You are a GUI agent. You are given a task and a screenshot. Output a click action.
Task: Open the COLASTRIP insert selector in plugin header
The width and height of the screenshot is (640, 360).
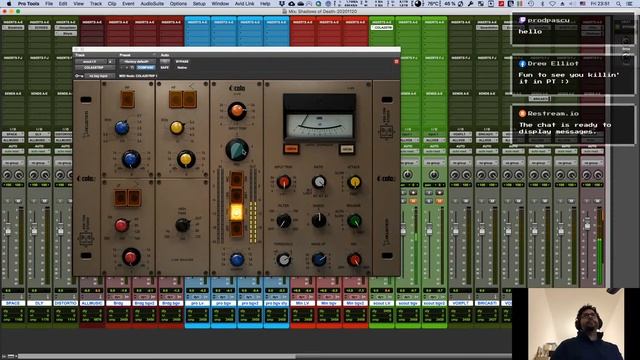95,67
